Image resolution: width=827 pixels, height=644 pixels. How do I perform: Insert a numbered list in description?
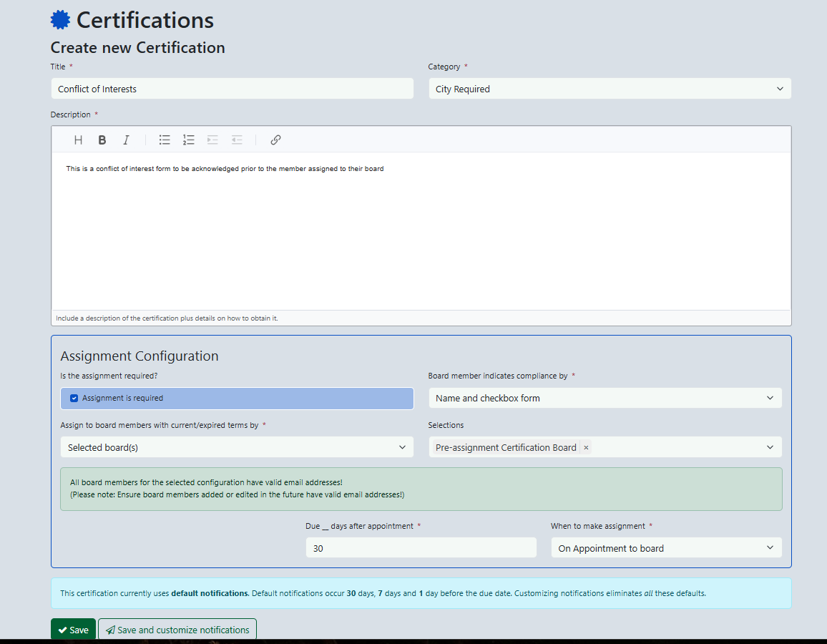point(189,140)
